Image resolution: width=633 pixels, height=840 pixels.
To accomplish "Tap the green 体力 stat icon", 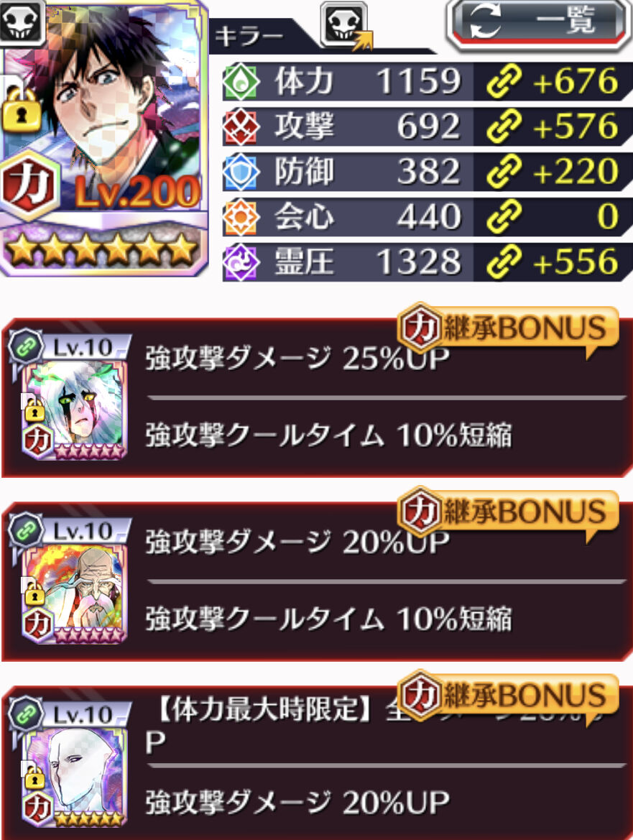I will point(241,82).
